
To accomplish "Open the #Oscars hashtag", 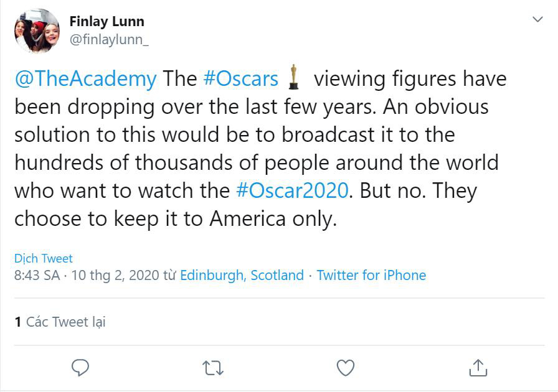I will [x=240, y=78].
